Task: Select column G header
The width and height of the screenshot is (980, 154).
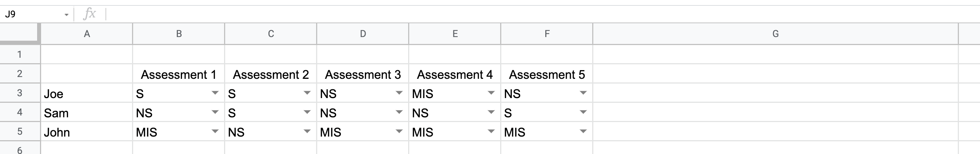Action: (x=775, y=34)
